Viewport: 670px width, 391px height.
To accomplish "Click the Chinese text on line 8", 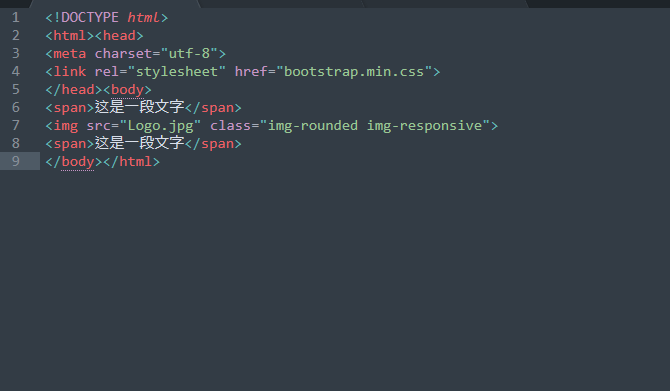I will click(139, 143).
